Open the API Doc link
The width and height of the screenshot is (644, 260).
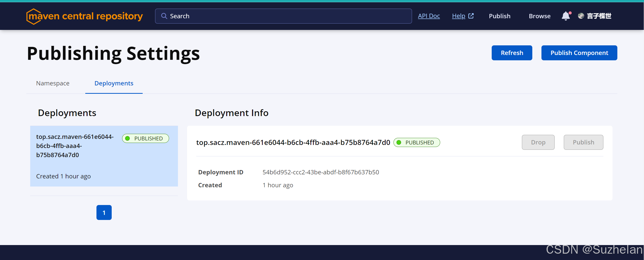pos(429,16)
